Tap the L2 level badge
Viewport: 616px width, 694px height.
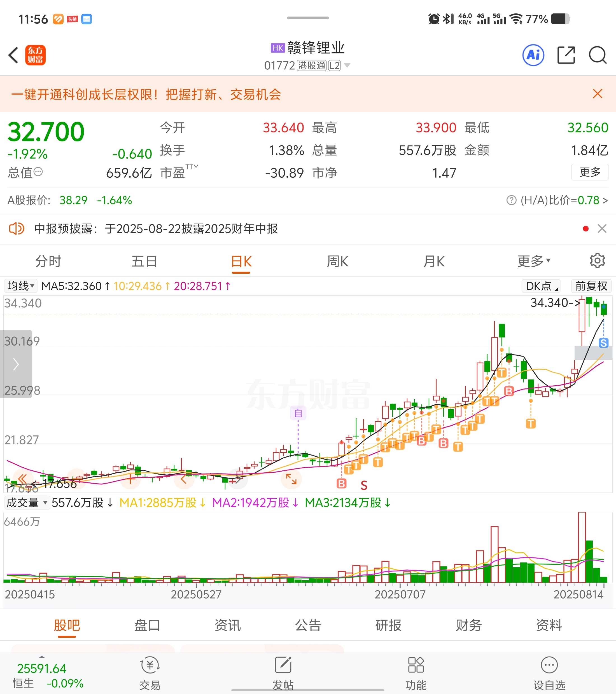pyautogui.click(x=334, y=65)
